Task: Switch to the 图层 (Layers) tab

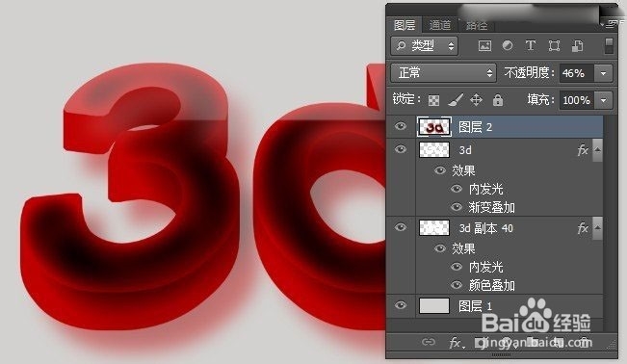Action: click(405, 25)
